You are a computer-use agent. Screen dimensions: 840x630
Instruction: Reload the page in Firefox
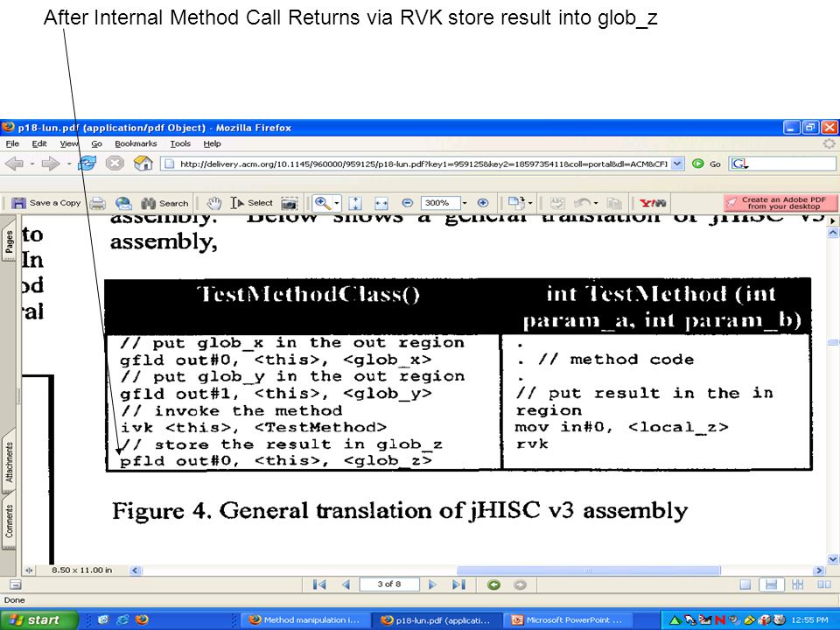click(x=87, y=164)
